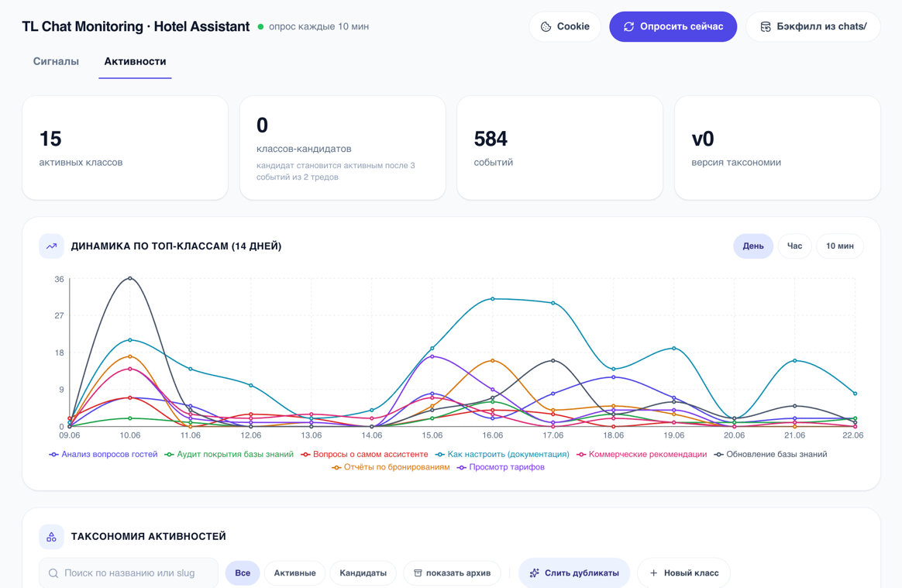Click the trend chart icon near Динамика header
Image resolution: width=902 pixels, height=588 pixels.
51,246
